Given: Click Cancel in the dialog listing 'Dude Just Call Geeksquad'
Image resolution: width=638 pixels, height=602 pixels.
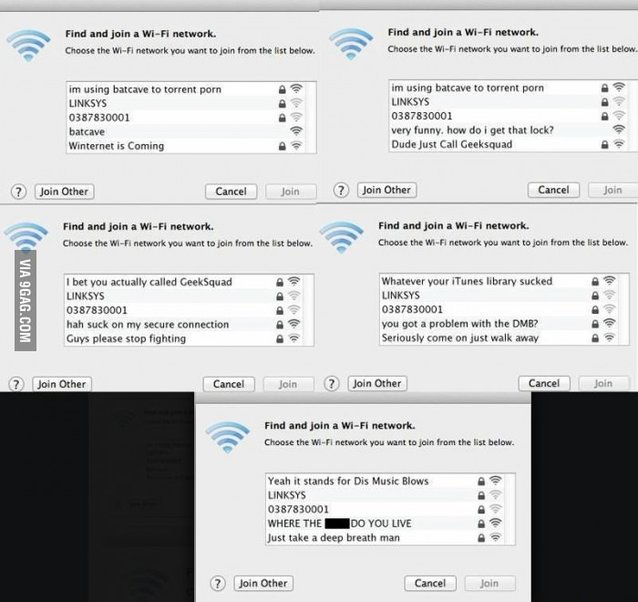Looking at the screenshot, I should [553, 190].
